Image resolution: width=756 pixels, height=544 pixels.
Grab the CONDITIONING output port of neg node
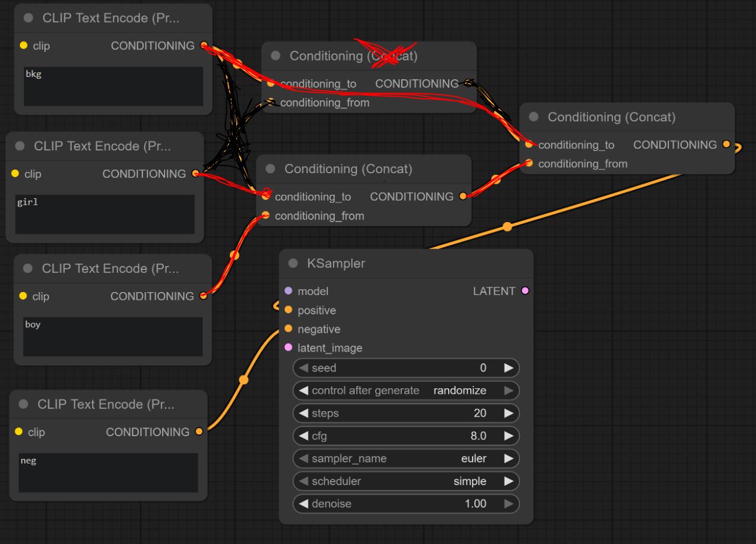click(199, 432)
